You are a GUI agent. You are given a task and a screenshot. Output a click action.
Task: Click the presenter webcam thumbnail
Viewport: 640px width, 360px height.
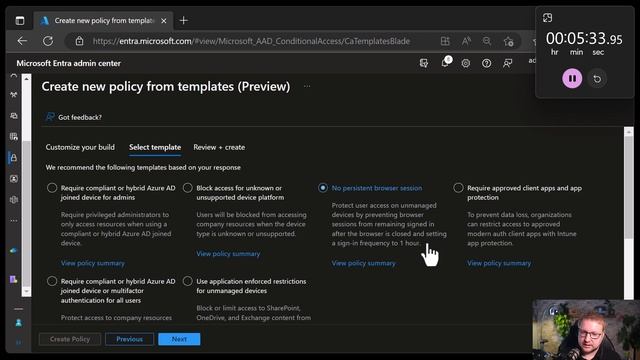586,330
